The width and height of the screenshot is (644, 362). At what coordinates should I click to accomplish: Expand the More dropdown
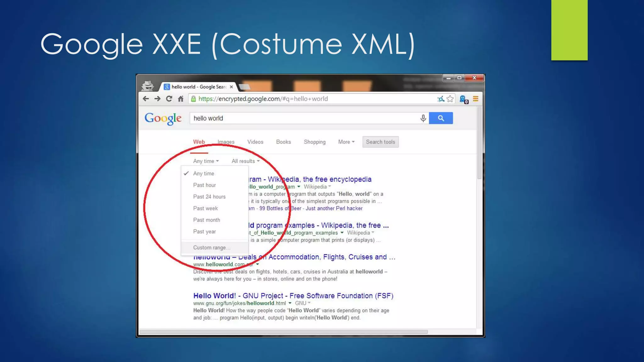click(x=346, y=142)
